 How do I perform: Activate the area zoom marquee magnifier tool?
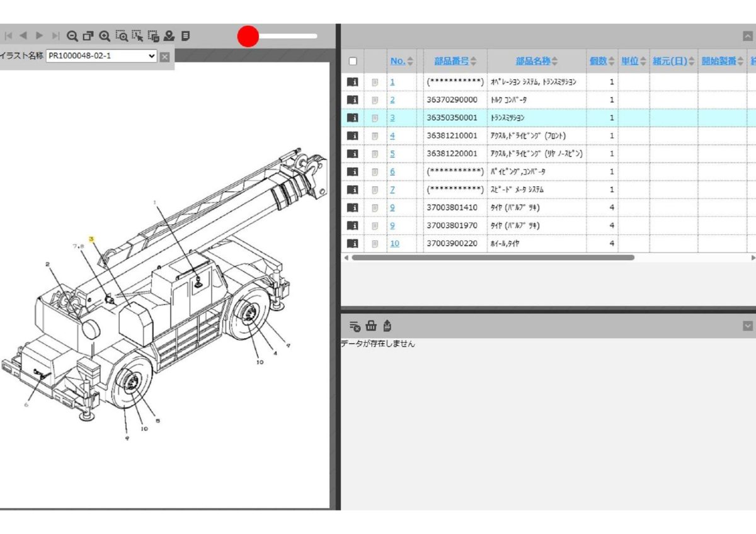click(122, 36)
